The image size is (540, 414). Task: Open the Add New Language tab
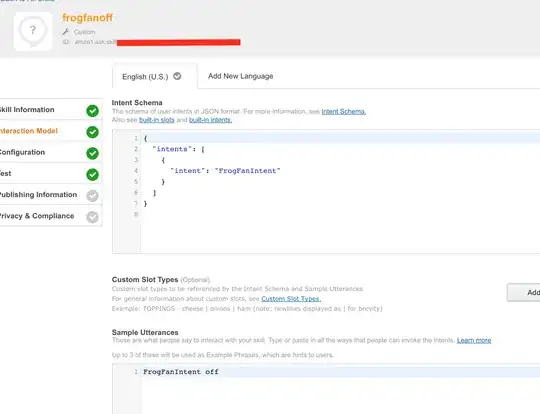(240, 76)
